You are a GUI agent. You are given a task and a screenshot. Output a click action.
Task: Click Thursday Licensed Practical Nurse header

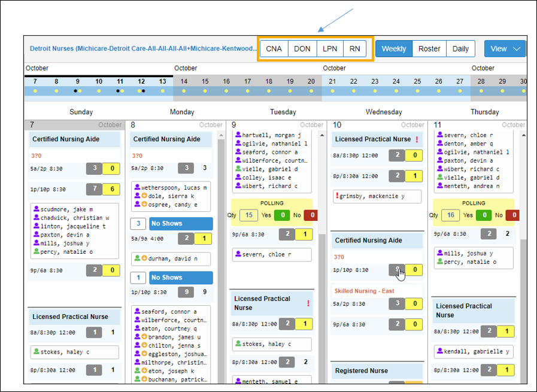tap(474, 311)
